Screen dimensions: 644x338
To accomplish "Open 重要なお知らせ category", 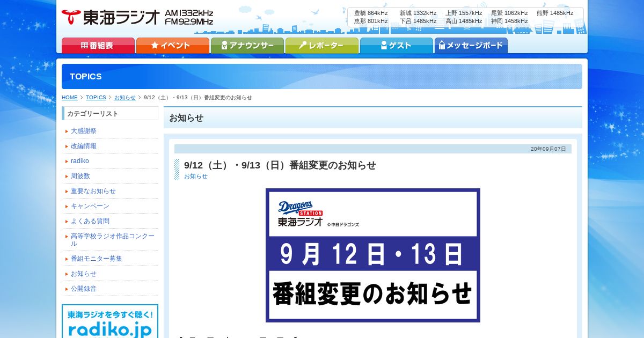I will 93,191.
